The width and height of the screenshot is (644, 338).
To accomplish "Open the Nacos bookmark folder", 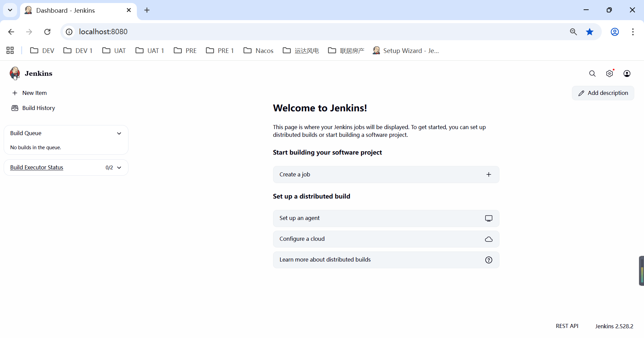I will [x=259, y=51].
